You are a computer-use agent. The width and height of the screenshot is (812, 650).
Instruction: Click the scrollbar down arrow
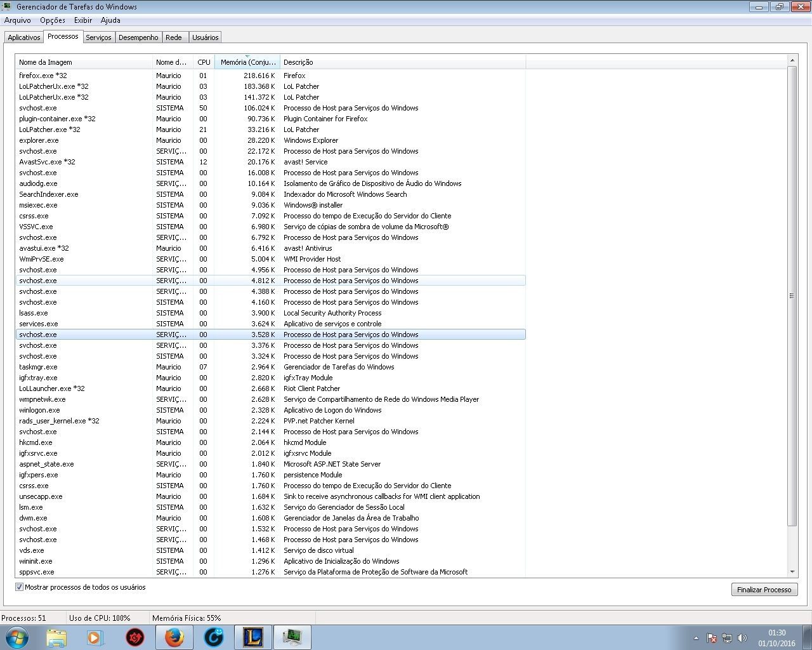[792, 572]
